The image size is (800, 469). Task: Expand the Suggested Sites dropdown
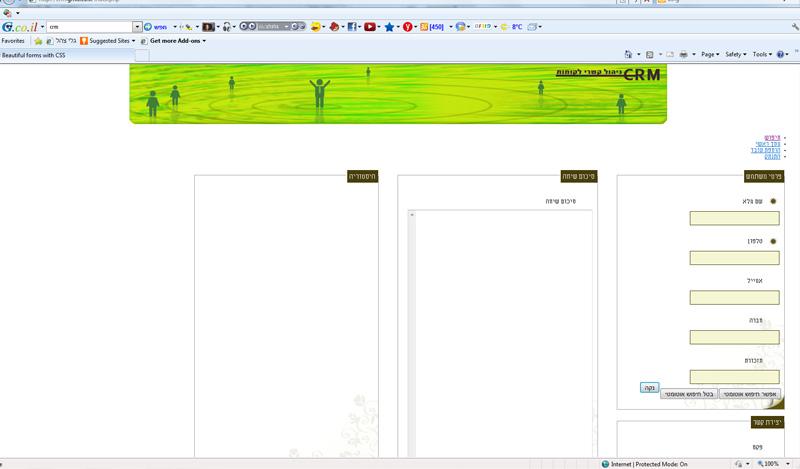[x=134, y=41]
